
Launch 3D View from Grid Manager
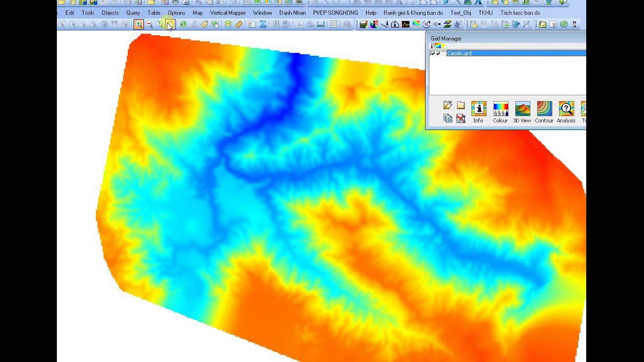(x=522, y=112)
